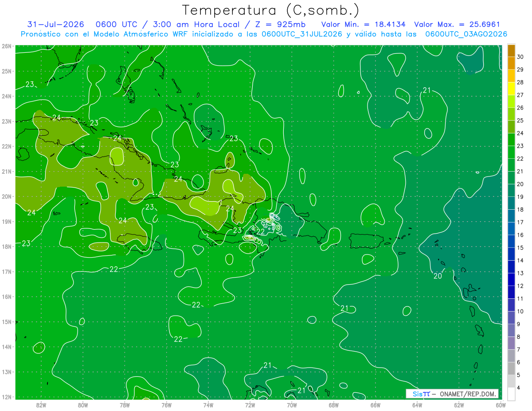Click the '68W' longitude axis label

click(x=333, y=405)
